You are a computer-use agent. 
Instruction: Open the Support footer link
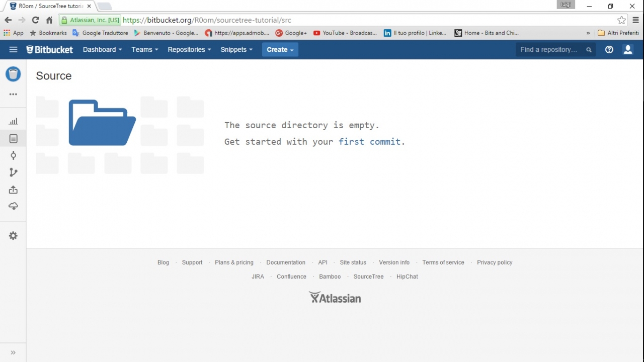click(x=192, y=262)
